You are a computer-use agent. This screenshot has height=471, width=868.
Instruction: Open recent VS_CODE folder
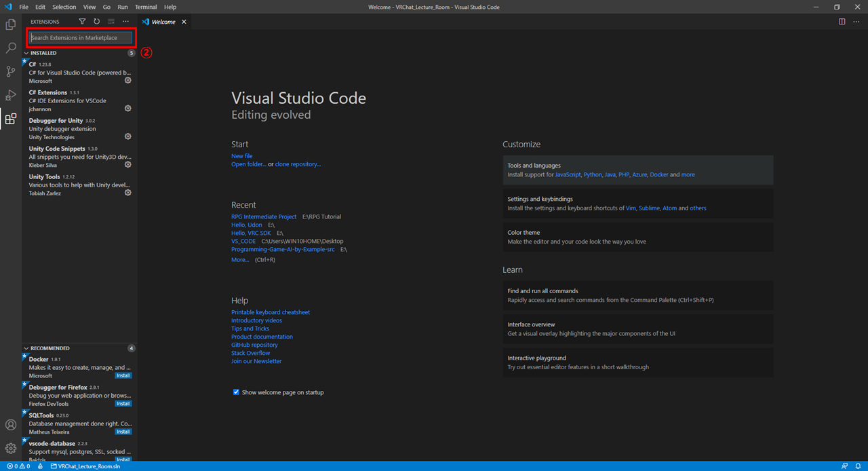click(243, 241)
